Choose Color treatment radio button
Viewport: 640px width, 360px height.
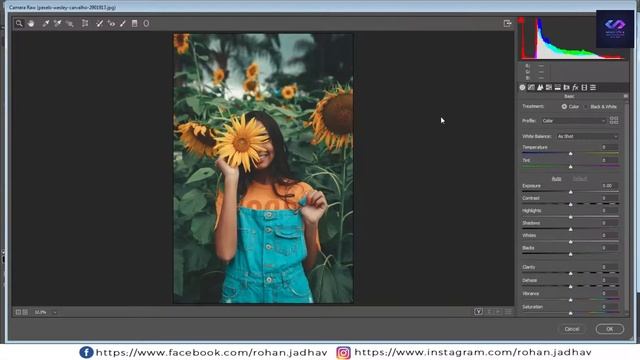564,107
